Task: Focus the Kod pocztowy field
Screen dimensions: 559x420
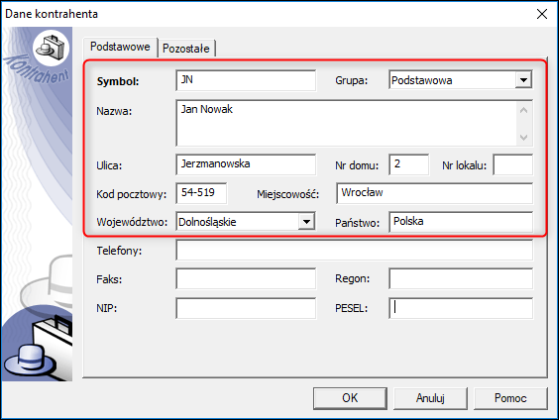Action: coord(201,193)
